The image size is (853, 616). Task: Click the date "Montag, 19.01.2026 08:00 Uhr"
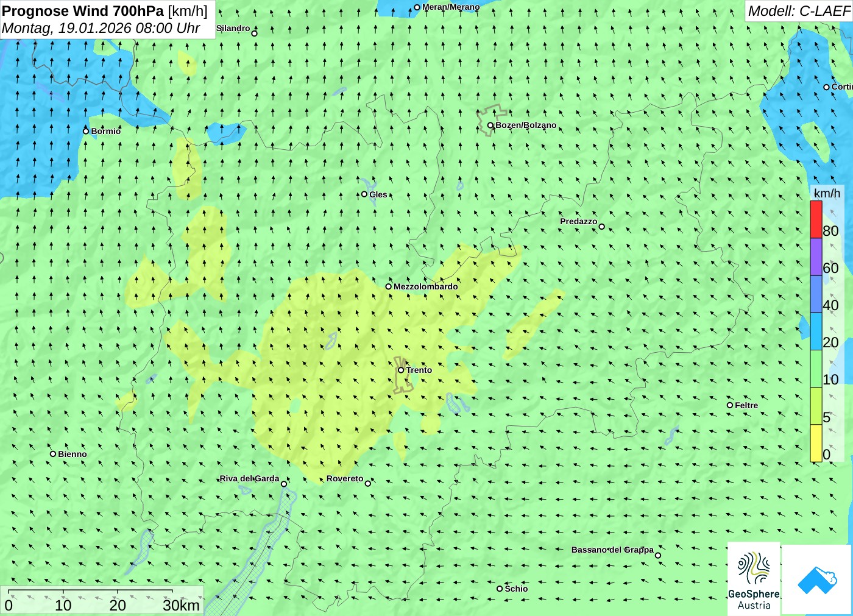[101, 28]
